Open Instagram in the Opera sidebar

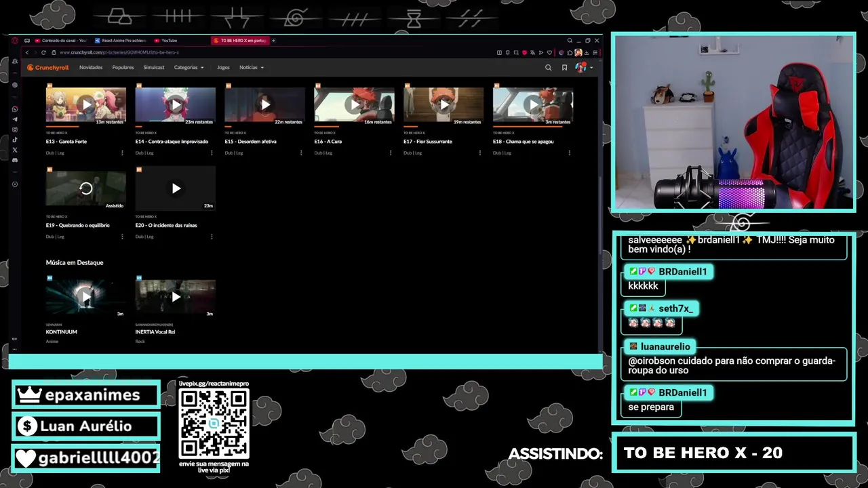[x=15, y=129]
